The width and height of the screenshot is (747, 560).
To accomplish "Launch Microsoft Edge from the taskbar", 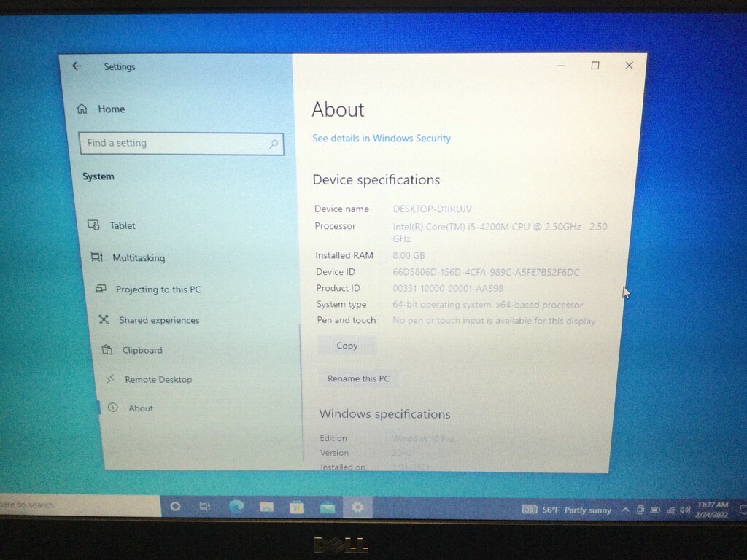I will [236, 507].
